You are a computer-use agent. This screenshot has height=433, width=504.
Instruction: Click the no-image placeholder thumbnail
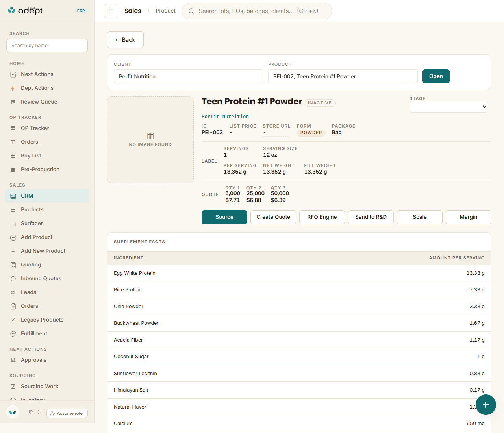tap(150, 140)
